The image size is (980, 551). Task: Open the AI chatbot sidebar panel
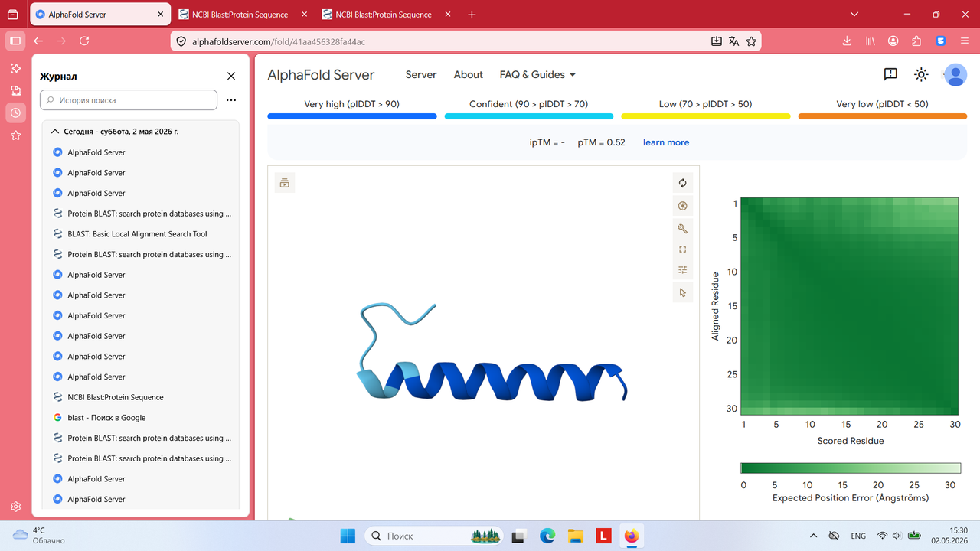point(15,68)
